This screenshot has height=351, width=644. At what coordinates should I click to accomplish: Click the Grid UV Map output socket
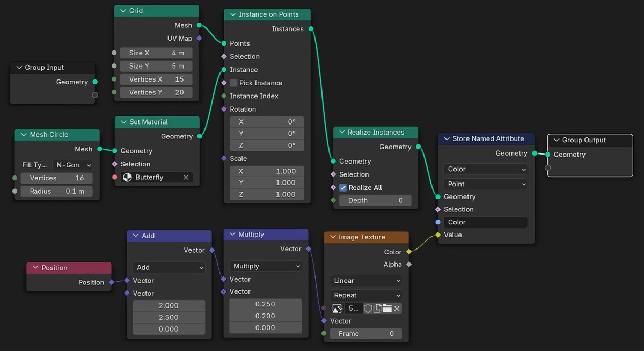[x=199, y=38]
